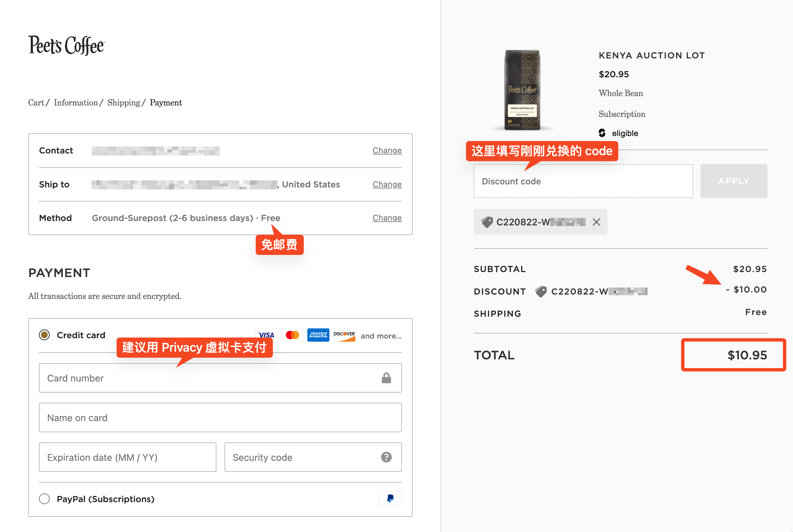Change the shipping Method
This screenshot has height=532, width=793.
(387, 218)
